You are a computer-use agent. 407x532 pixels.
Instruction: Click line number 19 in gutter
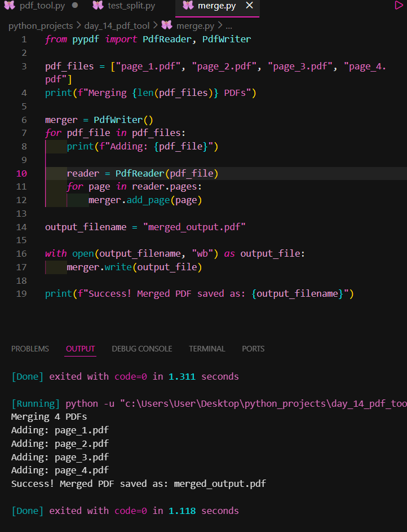click(21, 294)
